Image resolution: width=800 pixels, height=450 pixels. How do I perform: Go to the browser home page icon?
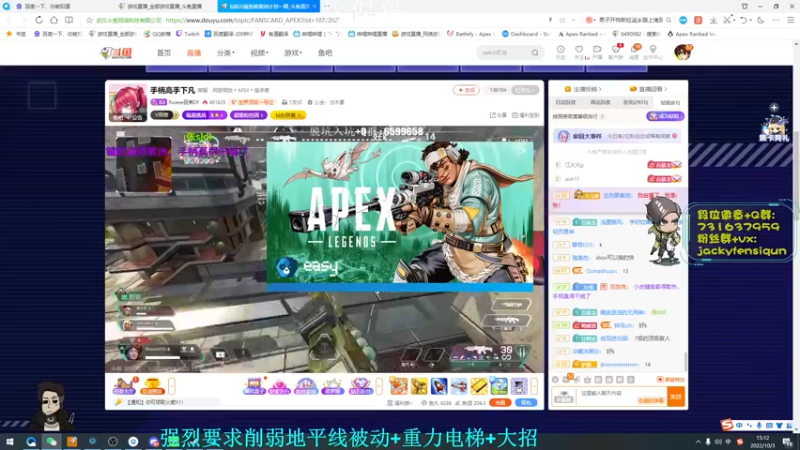[54, 20]
